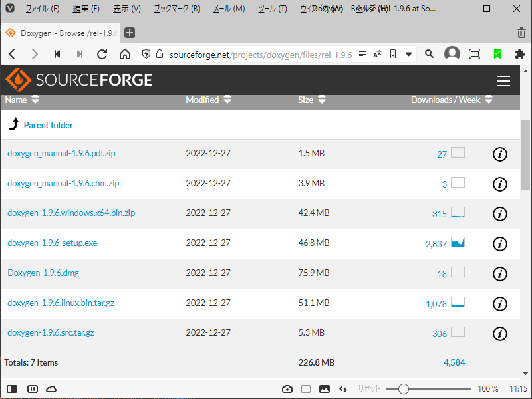
Task: Open the 表示 (V) menu
Action: 126,9
